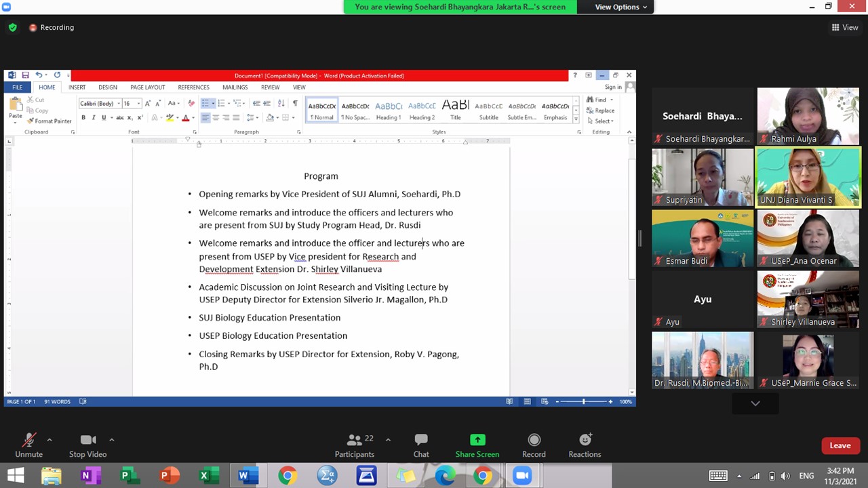Viewport: 868px width, 488px height.
Task: Align text to center
Action: (216, 118)
